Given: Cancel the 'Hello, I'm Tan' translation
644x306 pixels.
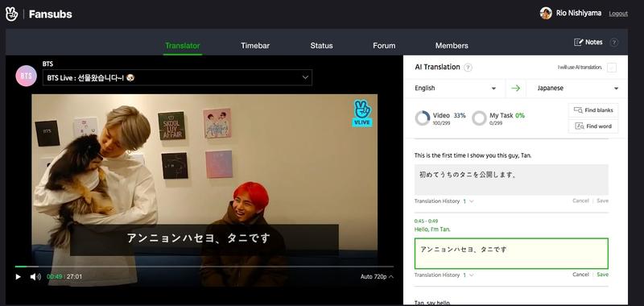Looking at the screenshot, I should click(580, 275).
